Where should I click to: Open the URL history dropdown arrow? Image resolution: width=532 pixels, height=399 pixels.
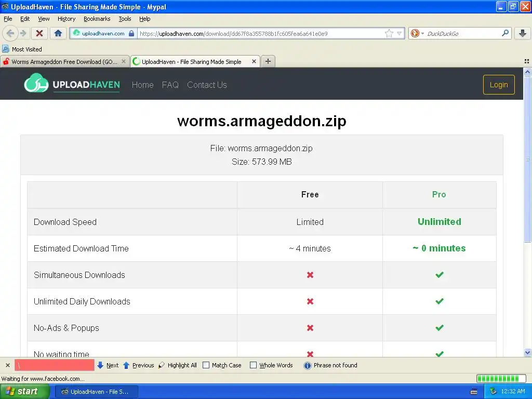click(x=400, y=33)
